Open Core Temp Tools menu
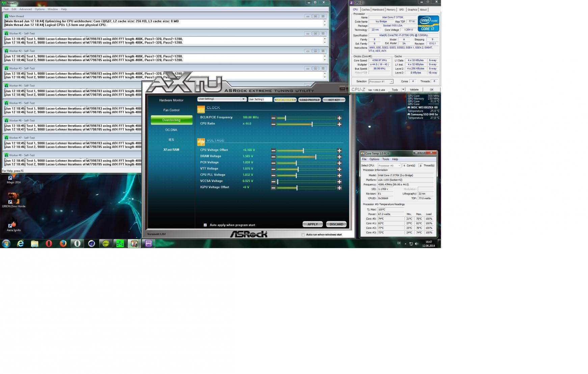This screenshot has height=374, width=588. pos(385,159)
